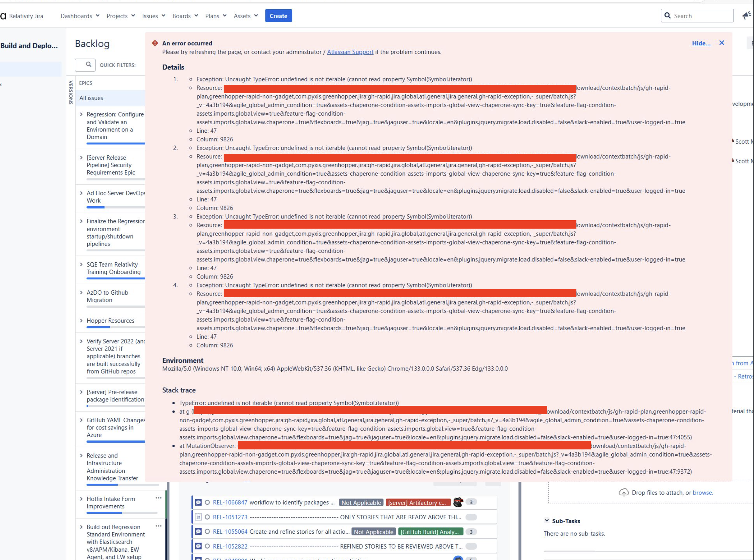Click the calendar type icon of REL-1051273

pyautogui.click(x=199, y=517)
